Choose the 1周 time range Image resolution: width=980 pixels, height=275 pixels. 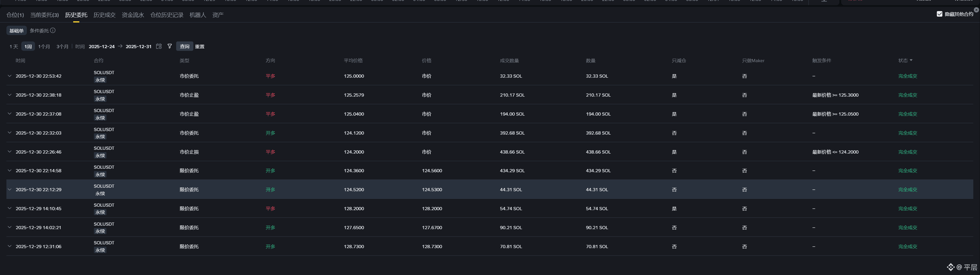coord(28,46)
